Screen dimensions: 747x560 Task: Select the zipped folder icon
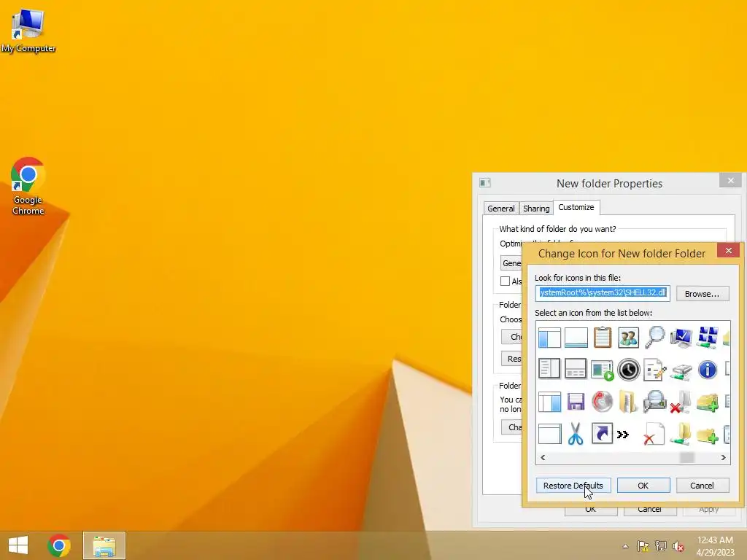pos(628,402)
